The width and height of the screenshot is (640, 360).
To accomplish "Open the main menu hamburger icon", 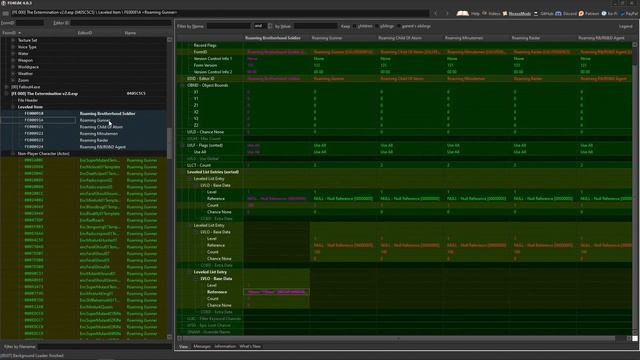I will tap(5, 13).
